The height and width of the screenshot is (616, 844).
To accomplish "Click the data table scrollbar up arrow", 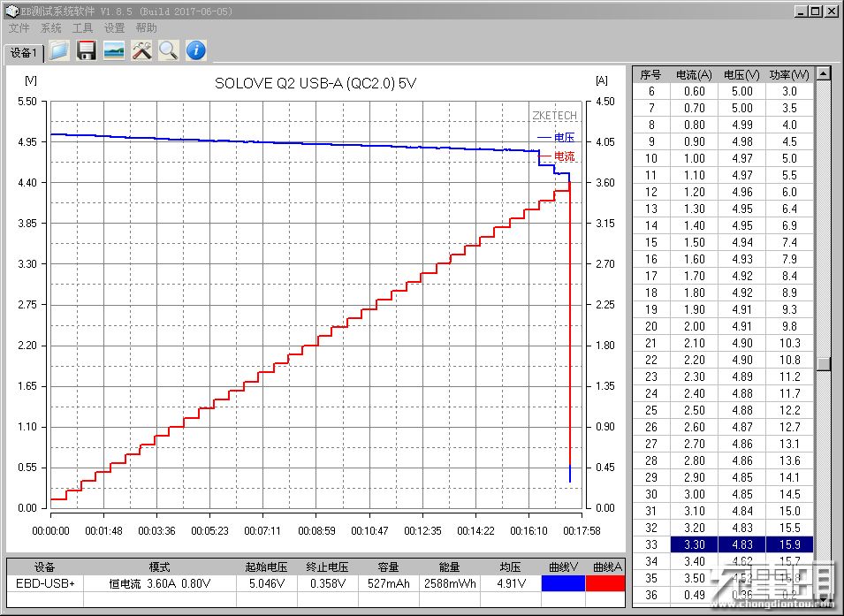I will pos(824,73).
